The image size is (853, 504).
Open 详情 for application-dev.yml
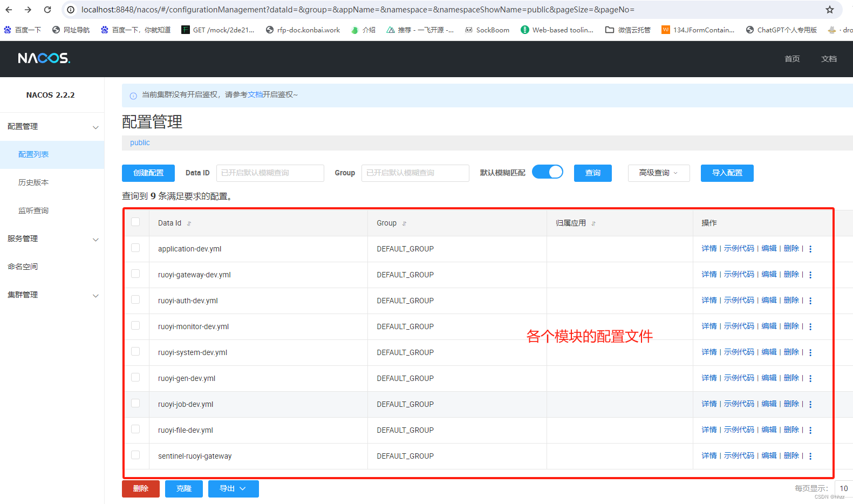pyautogui.click(x=709, y=248)
